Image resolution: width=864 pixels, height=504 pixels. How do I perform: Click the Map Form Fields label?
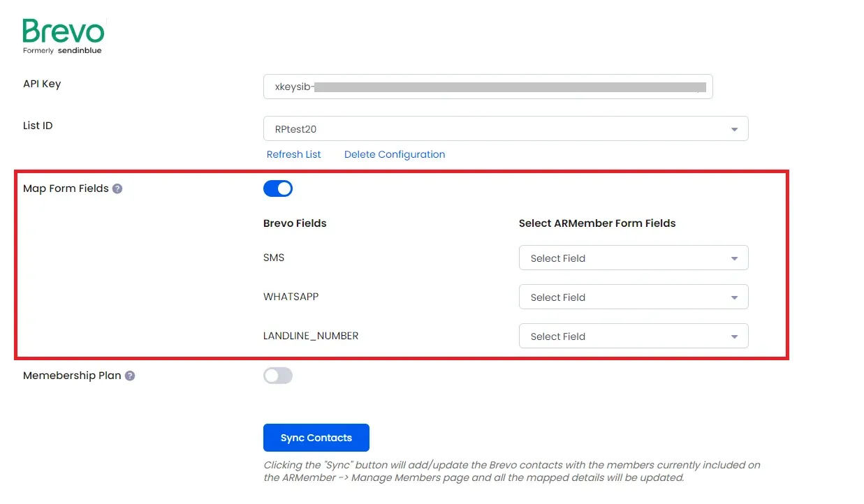click(66, 188)
